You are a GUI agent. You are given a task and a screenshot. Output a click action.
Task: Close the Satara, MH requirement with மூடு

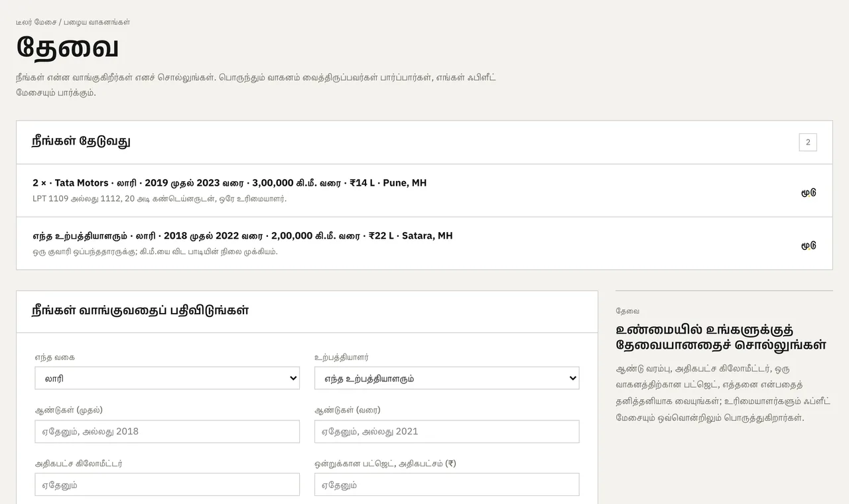pyautogui.click(x=809, y=245)
